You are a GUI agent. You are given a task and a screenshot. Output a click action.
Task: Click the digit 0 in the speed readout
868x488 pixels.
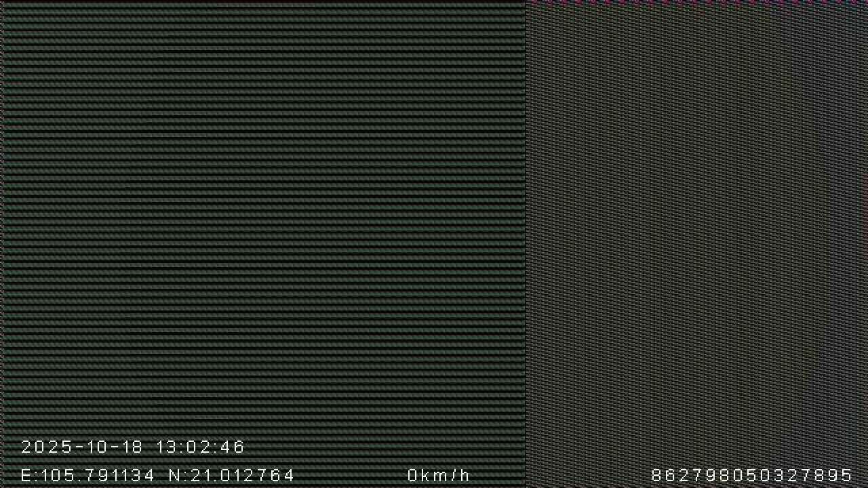click(x=413, y=476)
